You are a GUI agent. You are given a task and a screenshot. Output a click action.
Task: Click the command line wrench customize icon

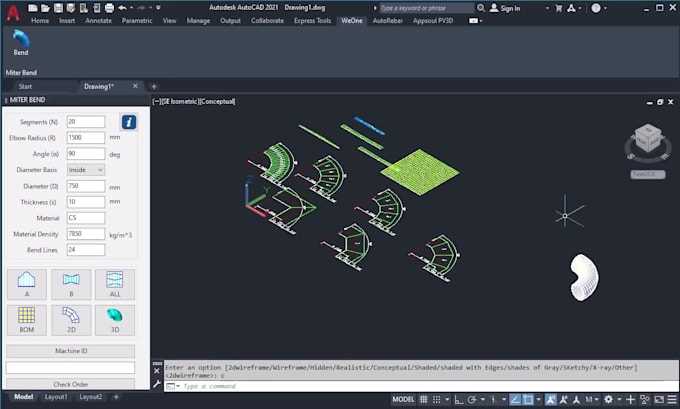pos(157,384)
